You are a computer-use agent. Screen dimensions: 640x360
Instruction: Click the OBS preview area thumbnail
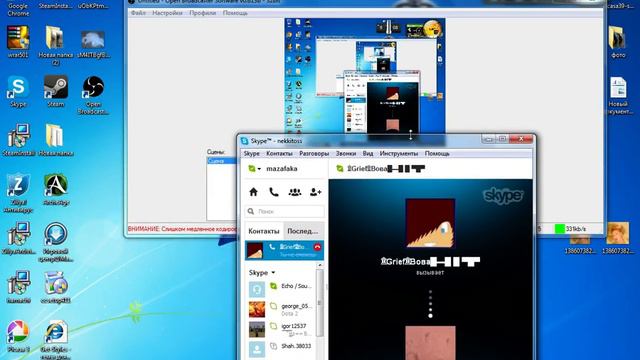pos(365,76)
